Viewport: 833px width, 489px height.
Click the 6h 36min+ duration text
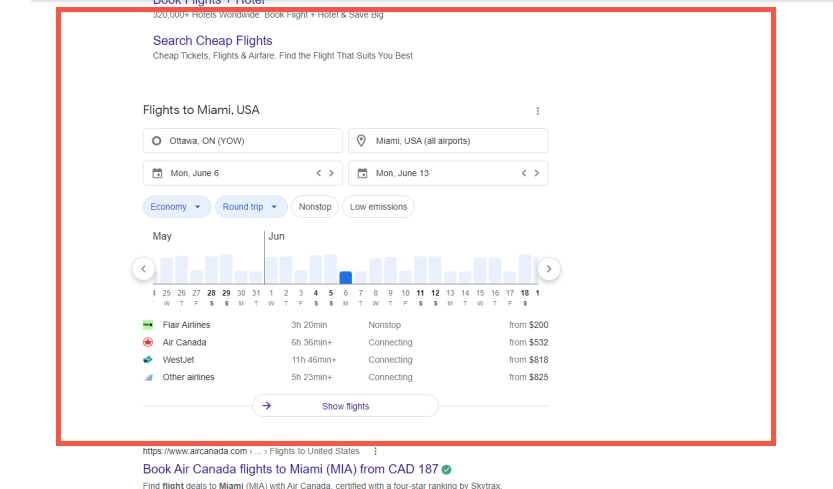pyautogui.click(x=311, y=342)
